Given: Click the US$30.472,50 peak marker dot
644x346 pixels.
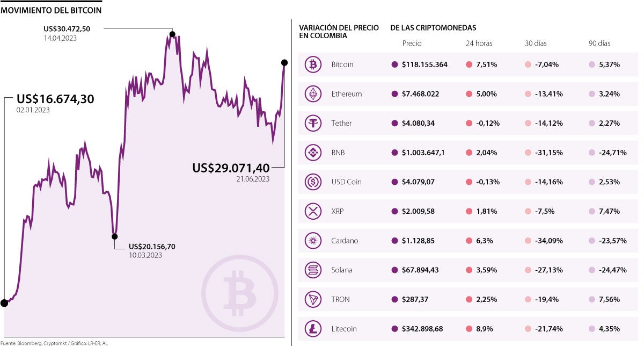Looking at the screenshot, I should (172, 34).
